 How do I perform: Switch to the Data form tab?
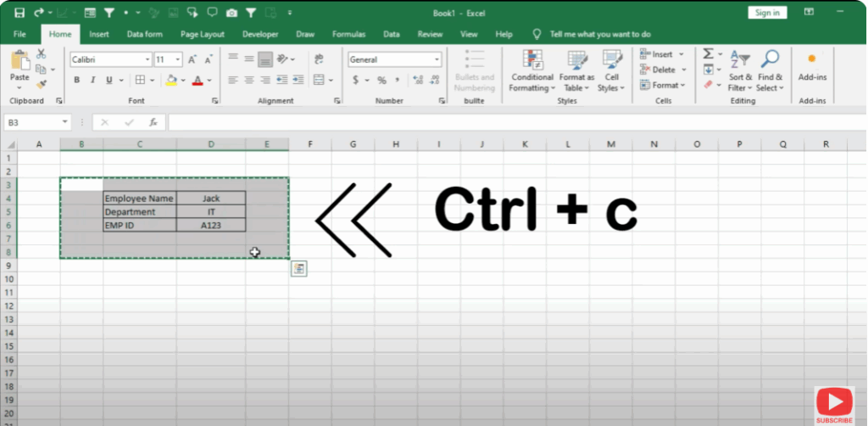tap(144, 34)
